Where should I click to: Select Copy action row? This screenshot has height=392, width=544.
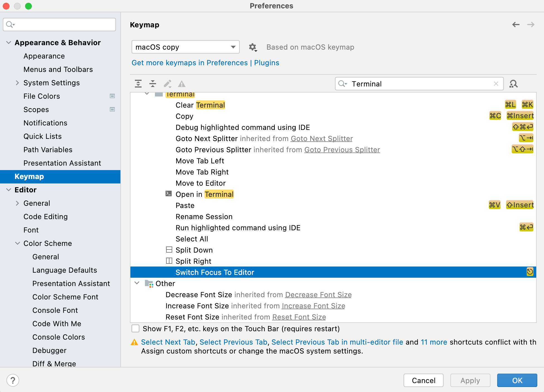coord(333,116)
